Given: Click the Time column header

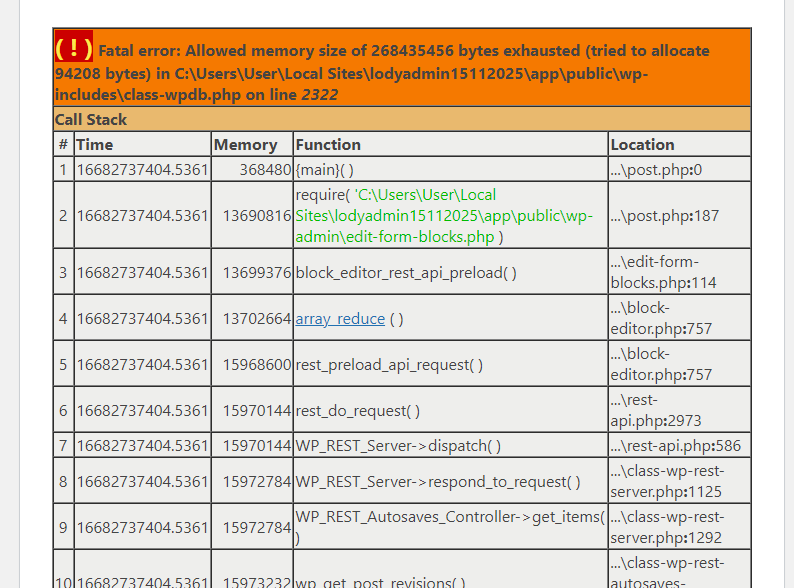Looking at the screenshot, I should click(143, 144).
